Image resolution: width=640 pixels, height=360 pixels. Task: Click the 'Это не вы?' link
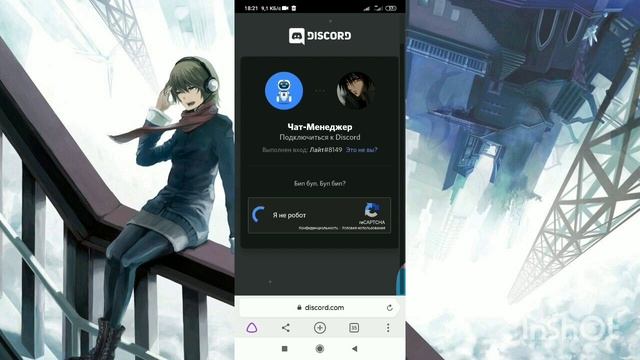[362, 150]
